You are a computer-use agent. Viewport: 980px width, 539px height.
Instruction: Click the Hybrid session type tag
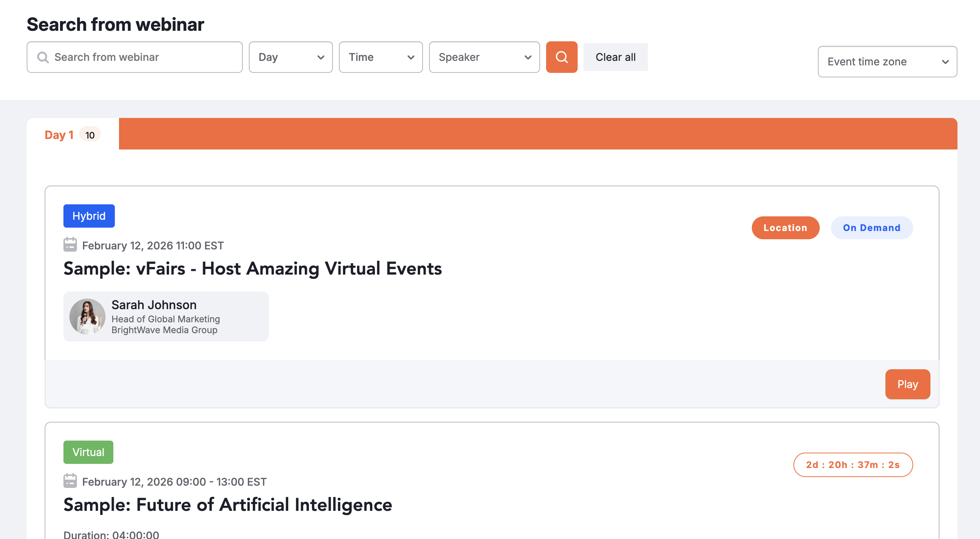point(89,216)
